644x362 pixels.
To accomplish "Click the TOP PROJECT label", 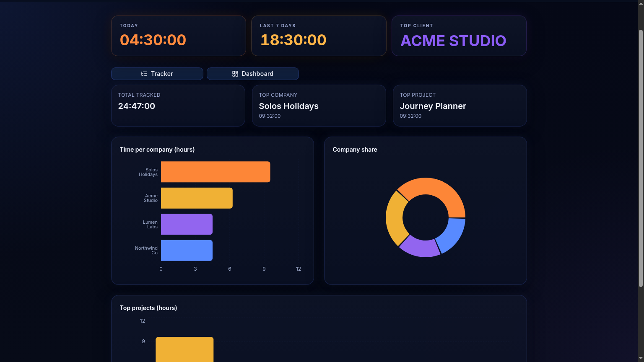I will coord(418,95).
